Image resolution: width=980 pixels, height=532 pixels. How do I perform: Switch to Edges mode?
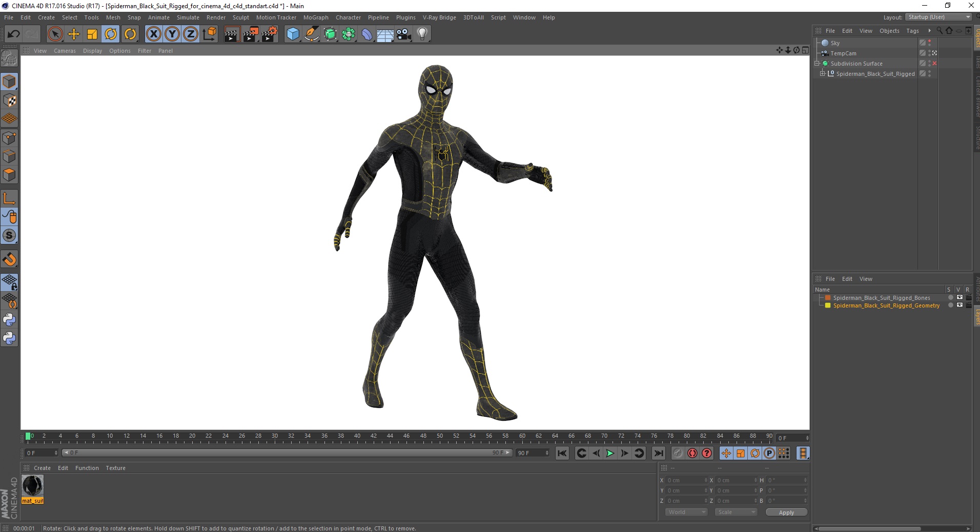pos(9,156)
